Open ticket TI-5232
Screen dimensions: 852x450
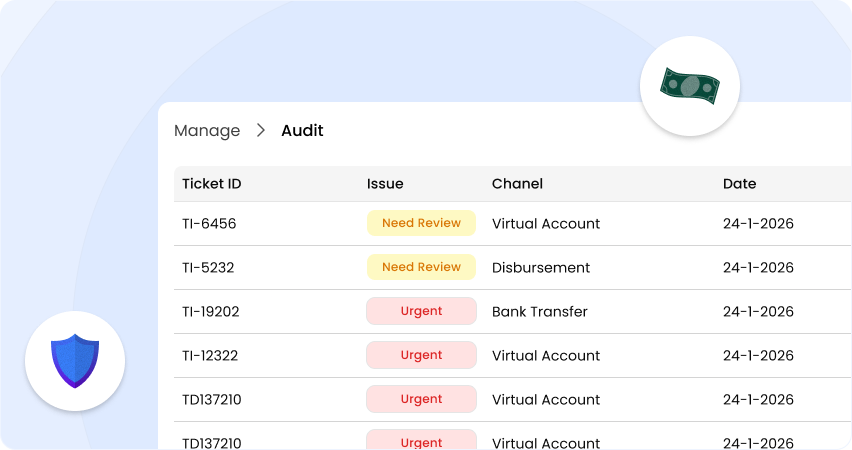click(208, 268)
